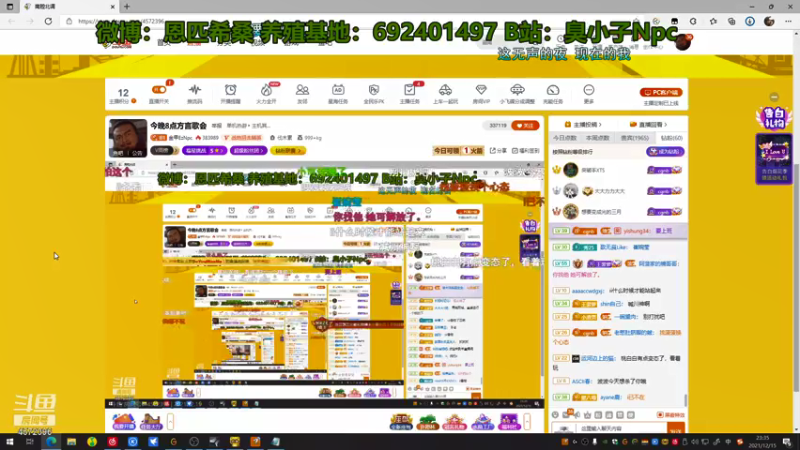Expand the live replay link
This screenshot has height=450, width=800.
(649, 124)
